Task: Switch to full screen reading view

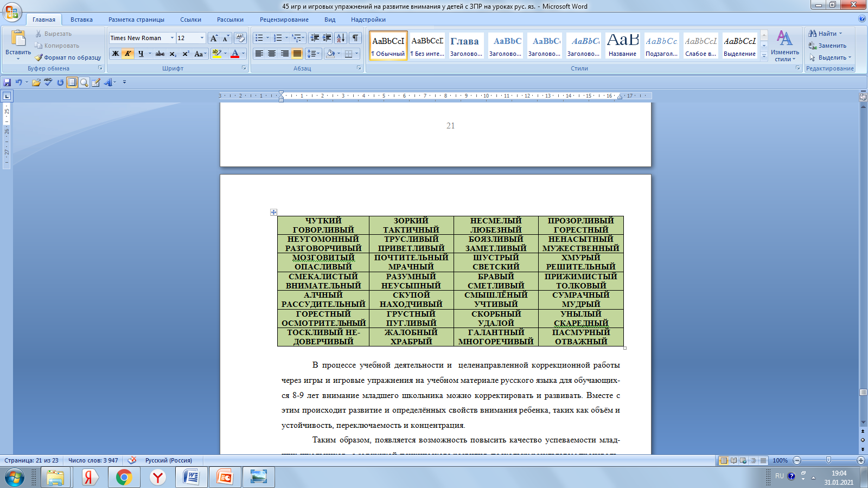Action: click(x=733, y=460)
